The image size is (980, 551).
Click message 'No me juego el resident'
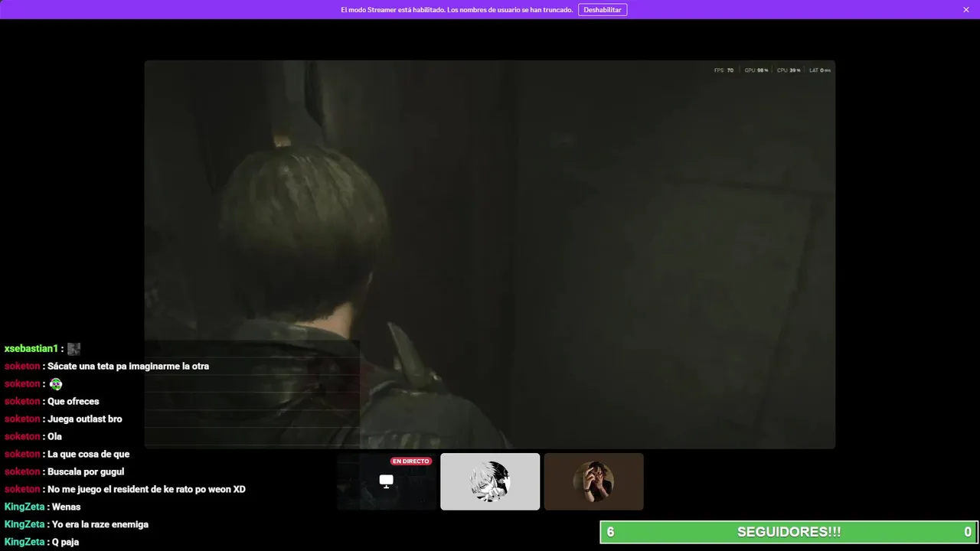(146, 490)
